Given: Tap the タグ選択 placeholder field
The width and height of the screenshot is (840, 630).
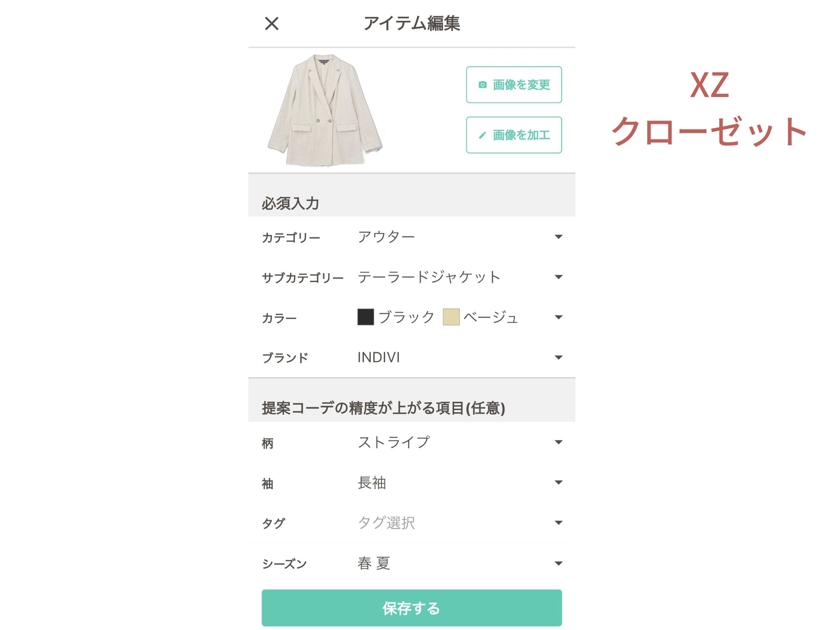Looking at the screenshot, I should point(386,523).
